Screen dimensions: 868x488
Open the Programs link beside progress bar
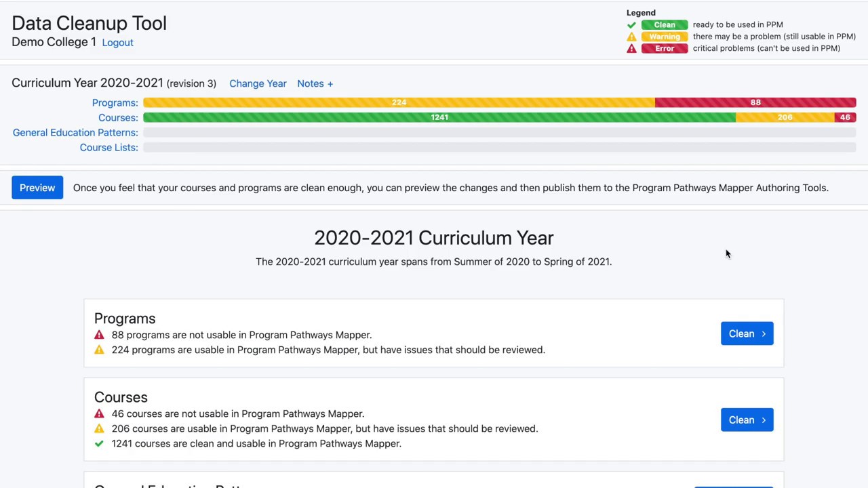[x=115, y=102]
